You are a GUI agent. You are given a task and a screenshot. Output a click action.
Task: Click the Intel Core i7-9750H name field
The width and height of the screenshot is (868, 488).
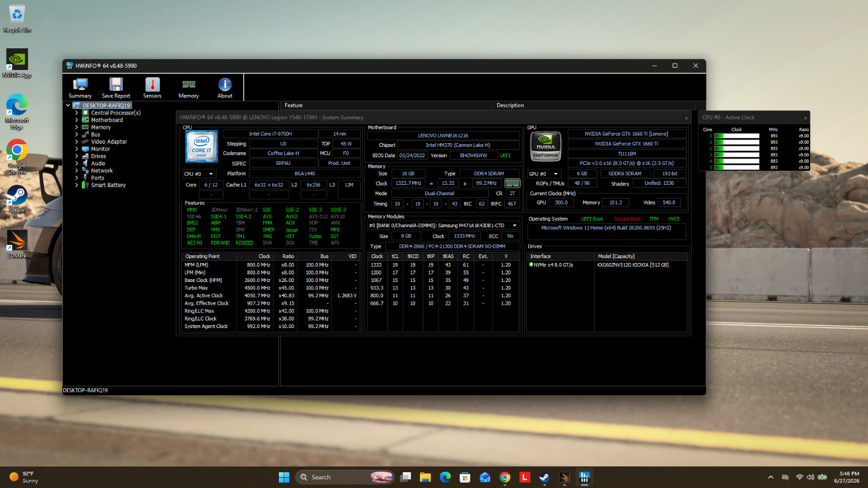270,134
